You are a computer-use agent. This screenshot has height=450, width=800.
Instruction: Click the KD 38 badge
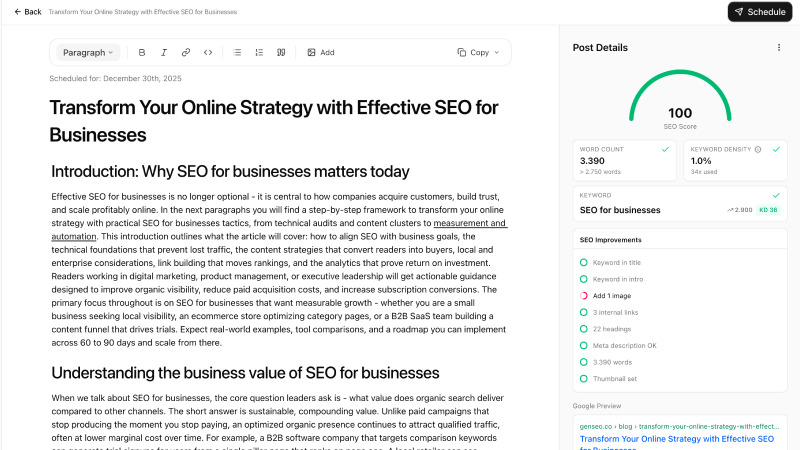pos(768,210)
